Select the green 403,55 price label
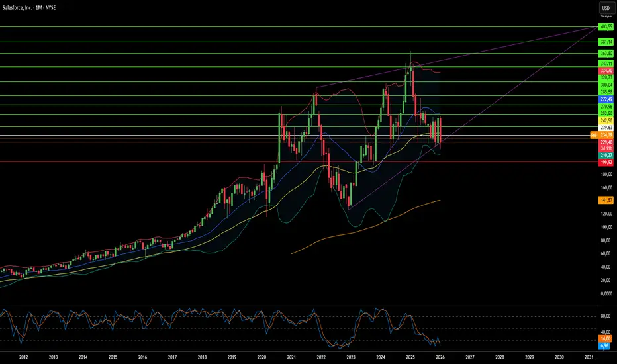The width and height of the screenshot is (617, 364). (606, 26)
